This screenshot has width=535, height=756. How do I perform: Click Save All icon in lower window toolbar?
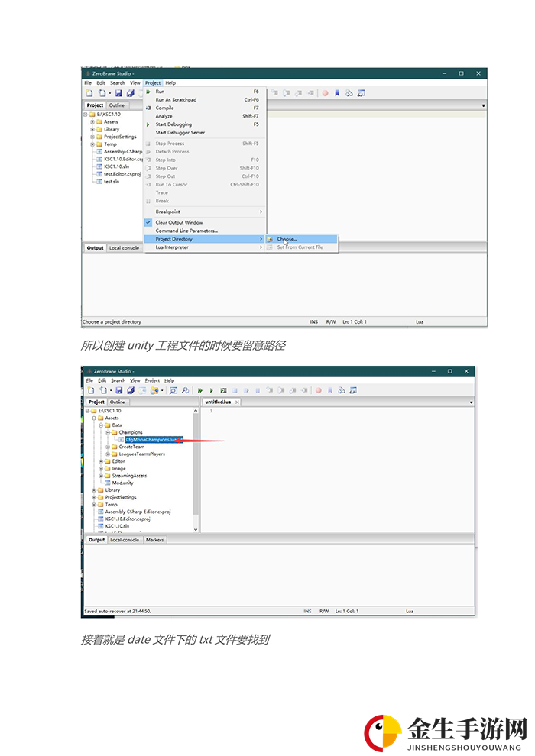click(130, 390)
